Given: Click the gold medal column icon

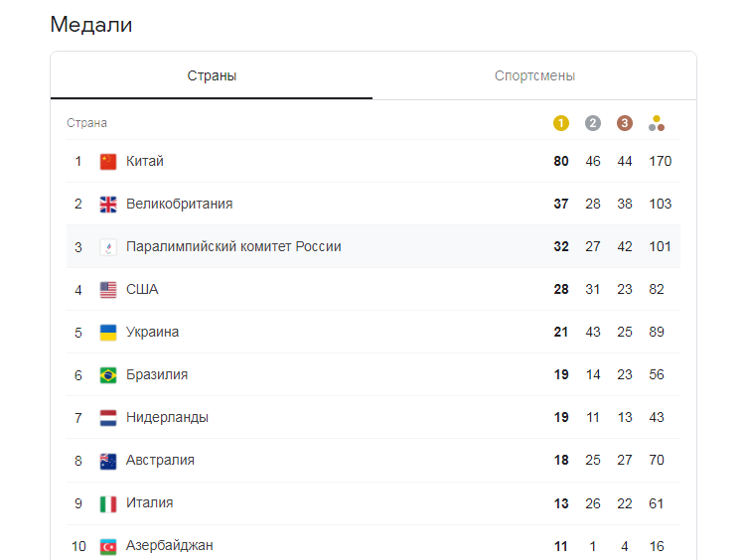Looking at the screenshot, I should click(561, 123).
